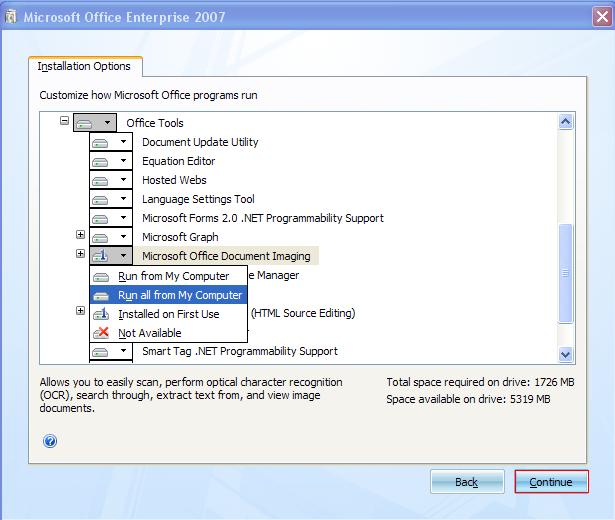Click drive icon beside Run all from My Computer
615x520 pixels.
[x=101, y=296]
